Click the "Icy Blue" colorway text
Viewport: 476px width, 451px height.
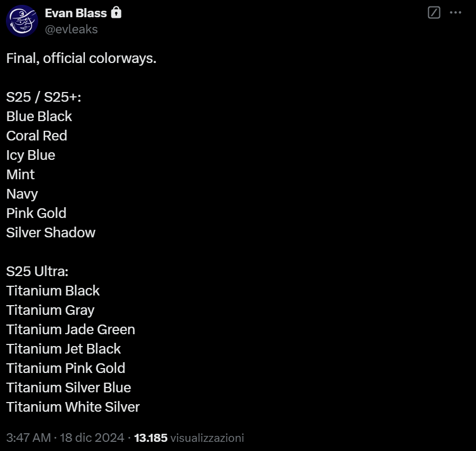click(31, 155)
